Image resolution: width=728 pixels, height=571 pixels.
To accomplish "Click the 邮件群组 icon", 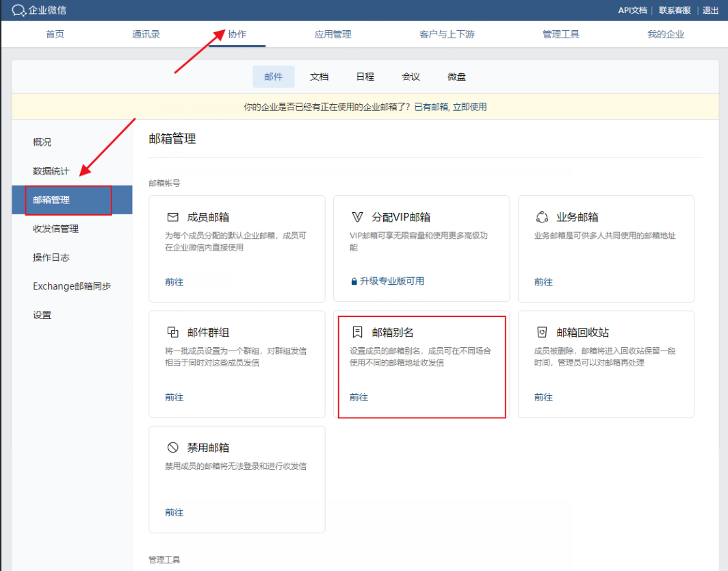I will (172, 332).
